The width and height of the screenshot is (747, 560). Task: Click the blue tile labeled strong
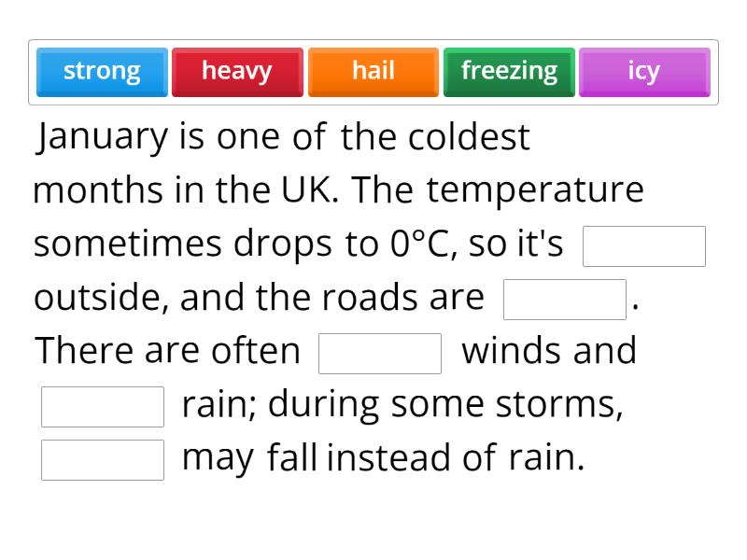click(102, 71)
